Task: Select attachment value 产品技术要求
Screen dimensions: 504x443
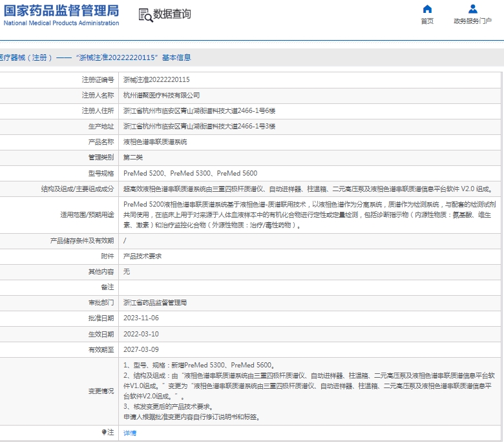Action: (x=142, y=256)
